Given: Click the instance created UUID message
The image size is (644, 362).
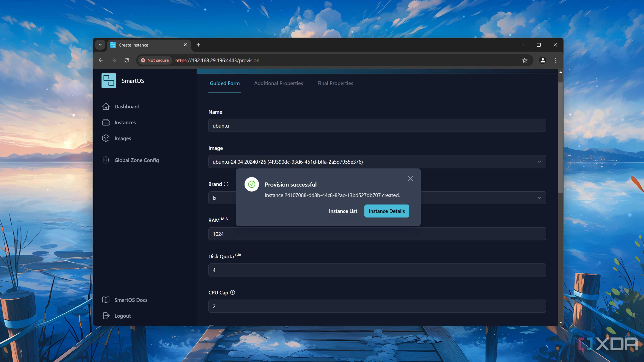Looking at the screenshot, I should (x=332, y=195).
